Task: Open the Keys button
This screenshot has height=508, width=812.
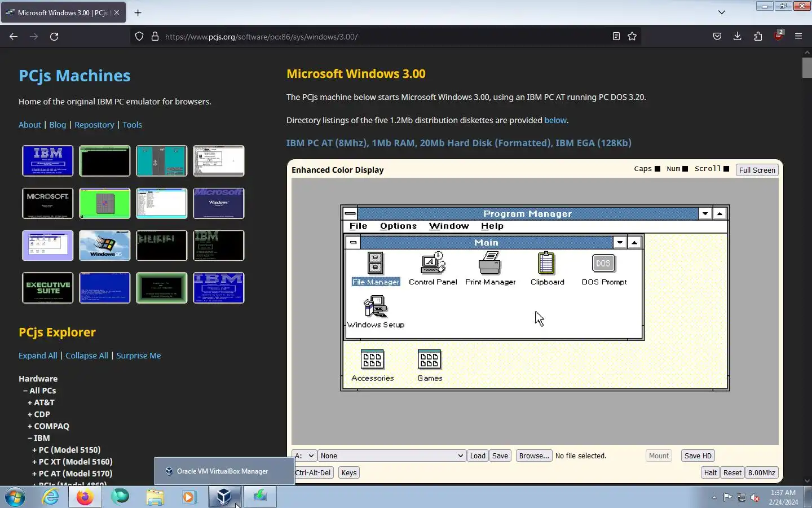Action: coord(349,472)
